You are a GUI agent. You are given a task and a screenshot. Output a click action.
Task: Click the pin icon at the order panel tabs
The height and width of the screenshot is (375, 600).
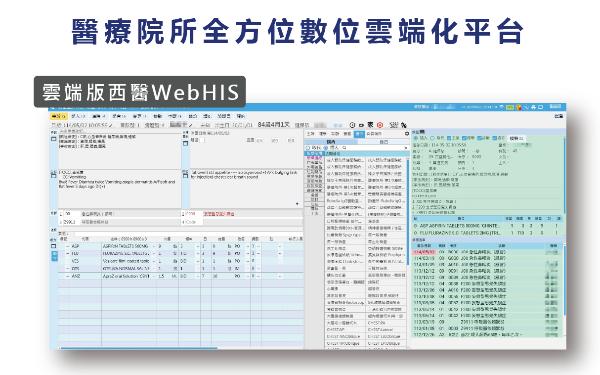point(406,134)
